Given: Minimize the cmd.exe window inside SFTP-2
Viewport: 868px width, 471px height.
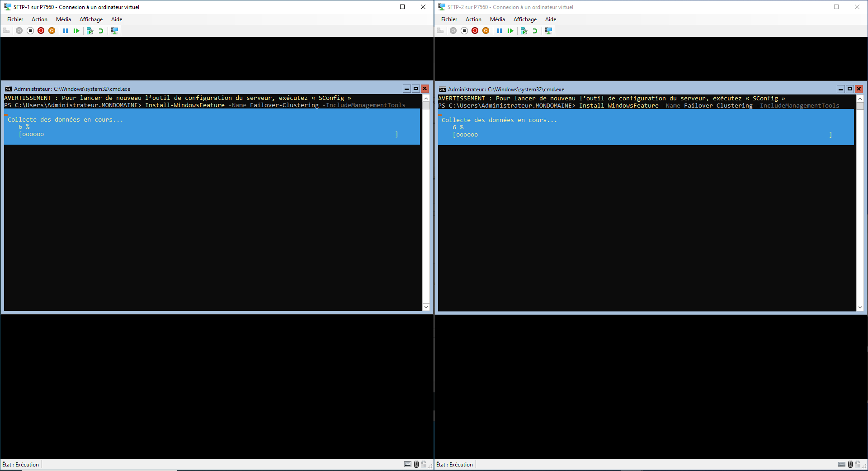Looking at the screenshot, I should tap(840, 89).
